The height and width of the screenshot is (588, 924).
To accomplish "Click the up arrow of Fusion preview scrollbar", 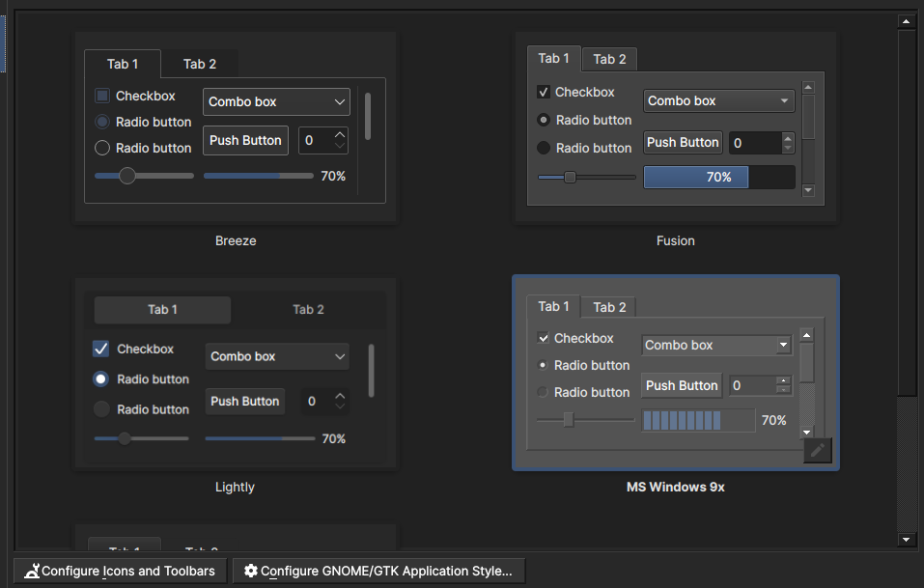I will click(808, 87).
